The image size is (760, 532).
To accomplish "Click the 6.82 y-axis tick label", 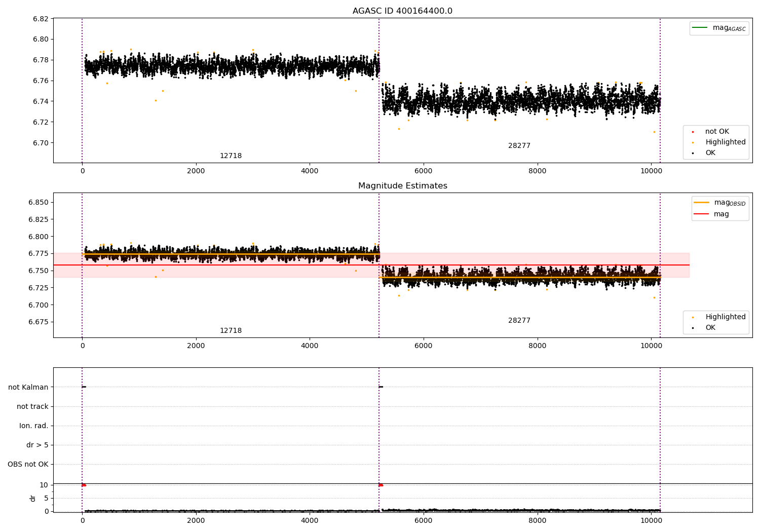I will tap(41, 19).
